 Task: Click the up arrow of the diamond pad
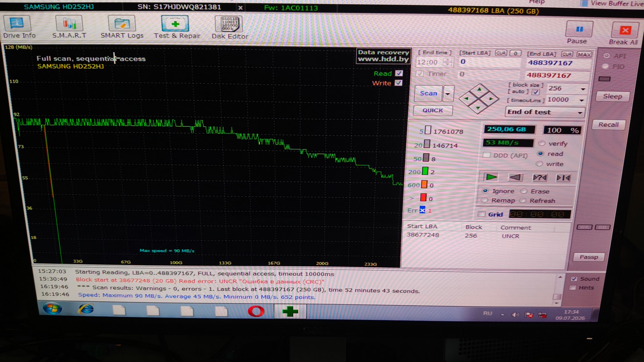[479, 89]
